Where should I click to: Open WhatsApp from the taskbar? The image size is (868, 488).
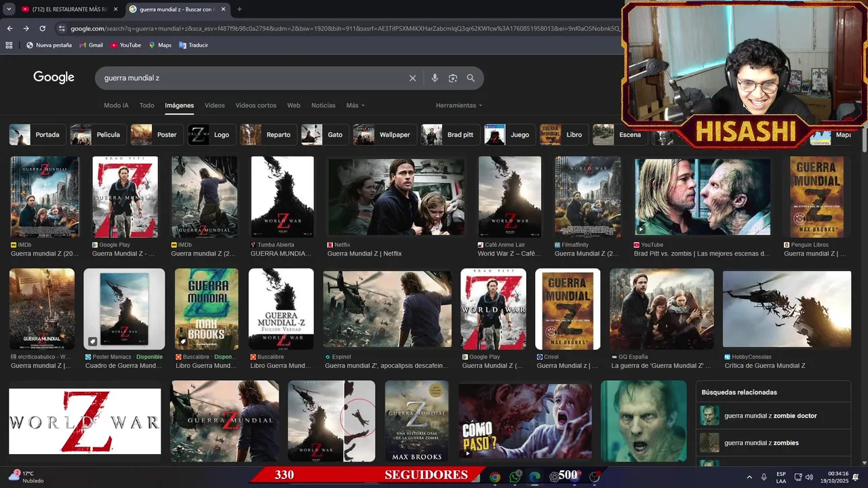(x=515, y=477)
